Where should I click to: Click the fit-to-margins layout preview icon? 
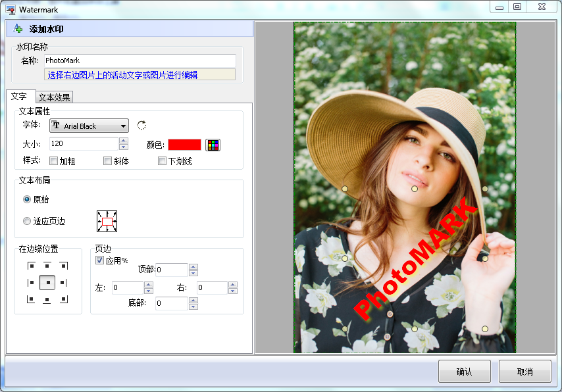(107, 222)
